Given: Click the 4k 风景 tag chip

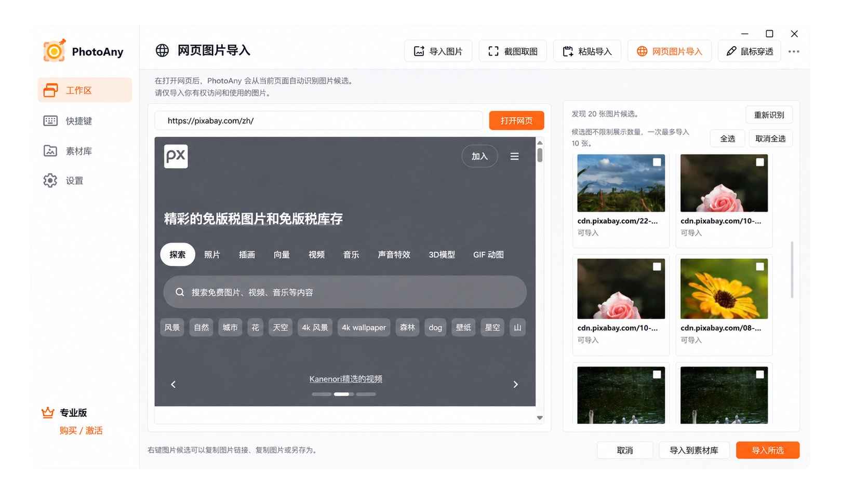Looking at the screenshot, I should pos(315,328).
